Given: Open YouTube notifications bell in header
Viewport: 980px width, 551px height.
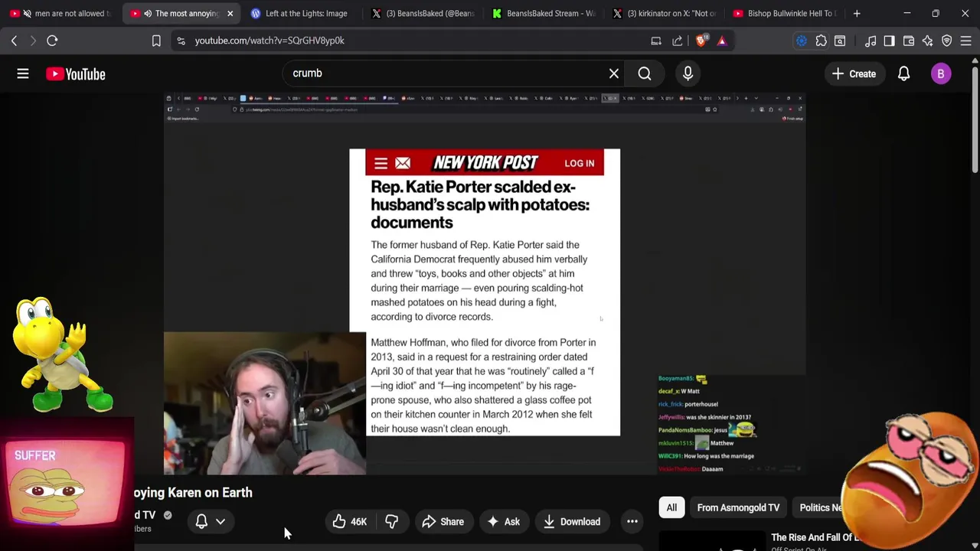Looking at the screenshot, I should pos(903,74).
